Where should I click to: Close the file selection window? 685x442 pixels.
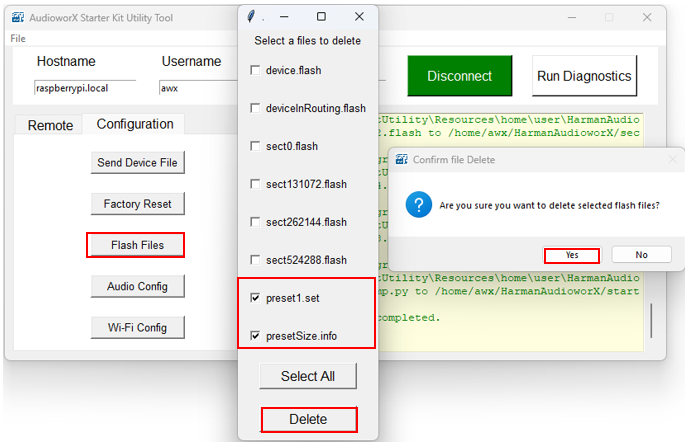[359, 17]
